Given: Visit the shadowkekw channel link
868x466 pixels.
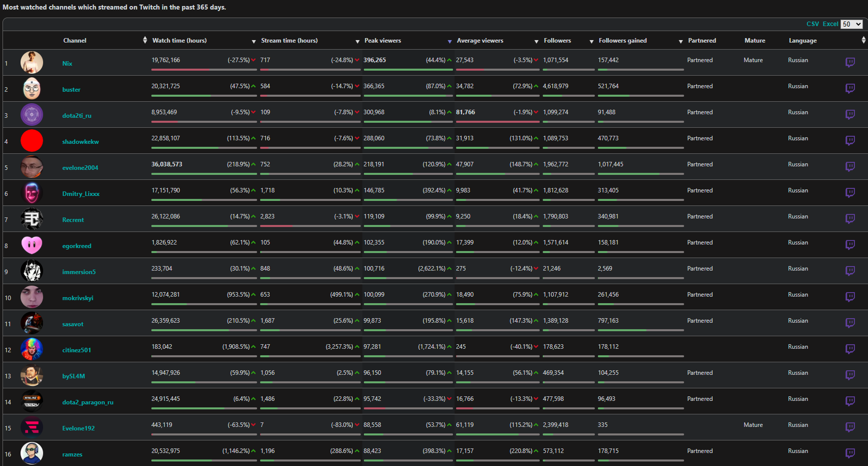Looking at the screenshot, I should click(80, 142).
